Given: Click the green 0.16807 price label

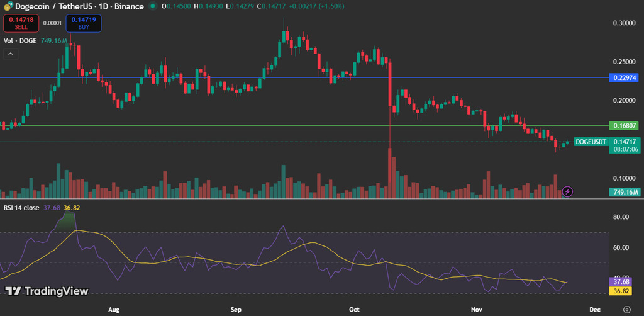Looking at the screenshot, I should click(624, 125).
